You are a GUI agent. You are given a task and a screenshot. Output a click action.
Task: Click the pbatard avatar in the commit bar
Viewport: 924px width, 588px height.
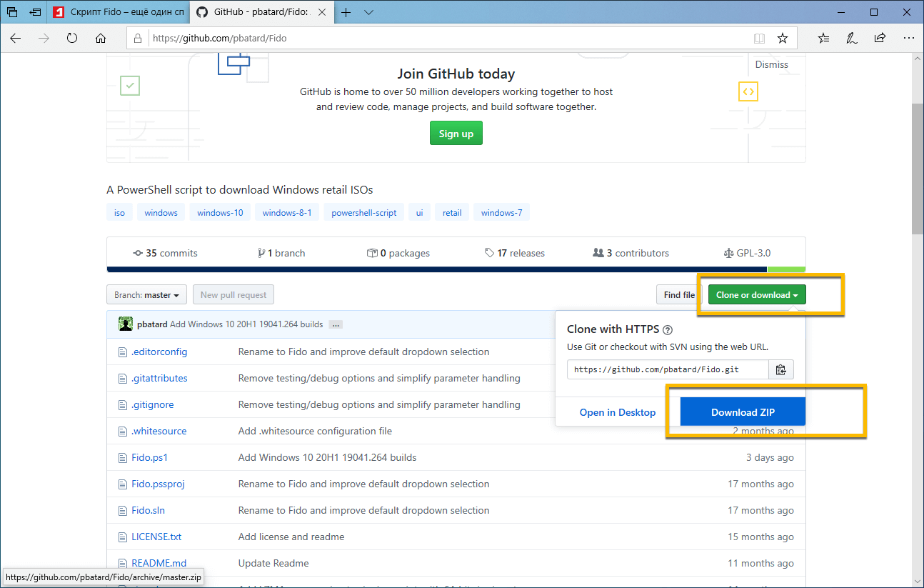[x=126, y=324]
